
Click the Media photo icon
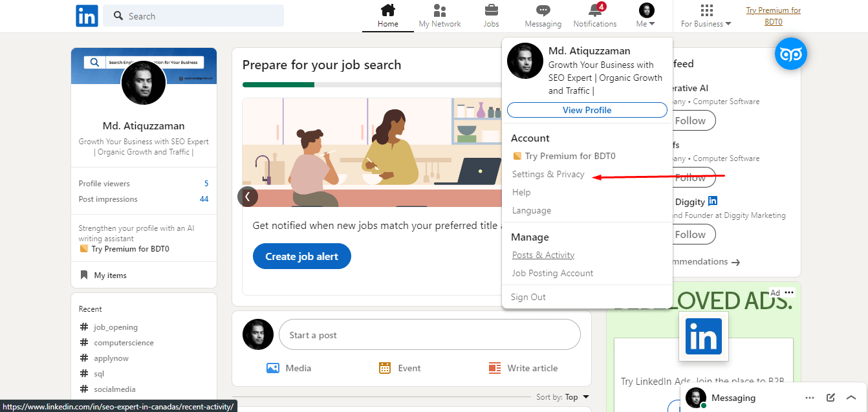pyautogui.click(x=273, y=368)
